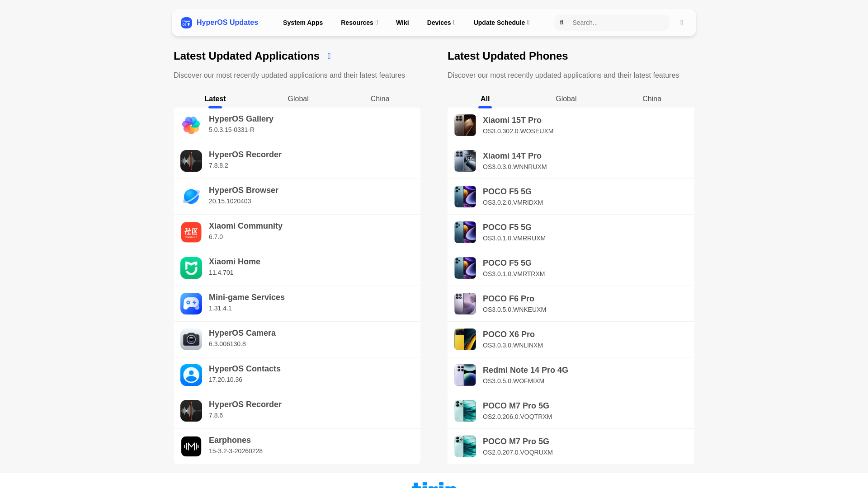Open POCO F6 Pro title link
Viewport: 868px width, 488px height.
pyautogui.click(x=509, y=299)
